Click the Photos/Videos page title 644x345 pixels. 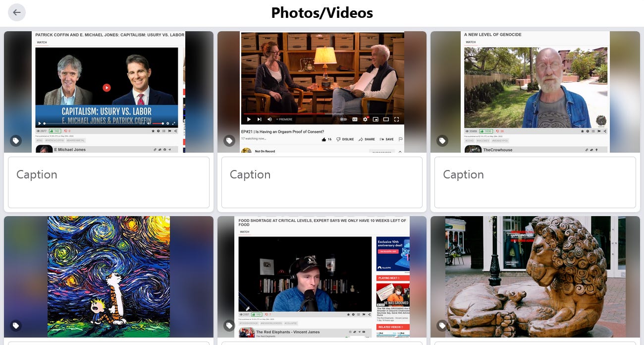tap(322, 12)
